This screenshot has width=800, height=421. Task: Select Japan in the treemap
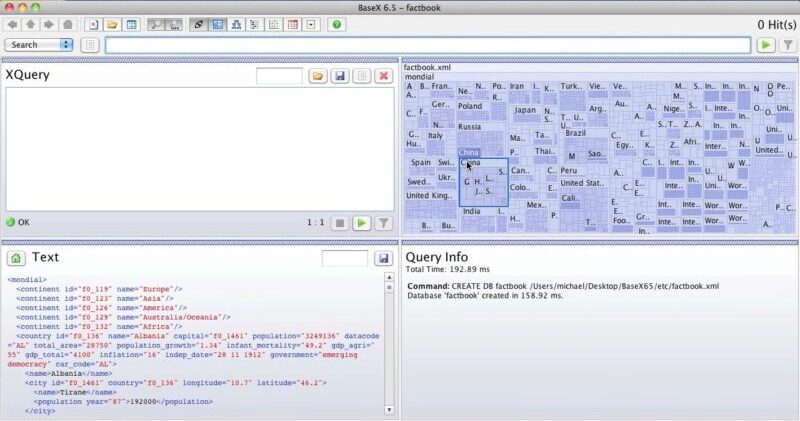(x=525, y=110)
